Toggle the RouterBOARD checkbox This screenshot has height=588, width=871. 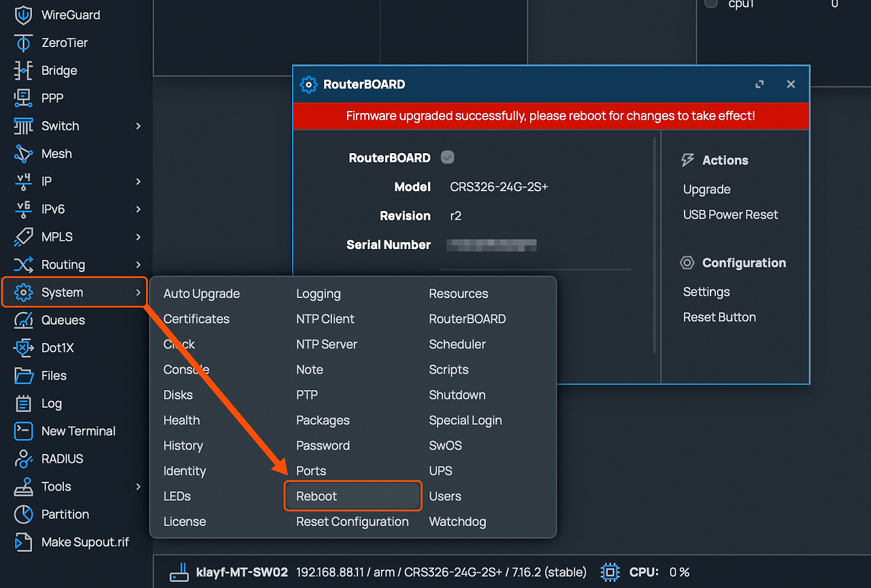(x=447, y=157)
